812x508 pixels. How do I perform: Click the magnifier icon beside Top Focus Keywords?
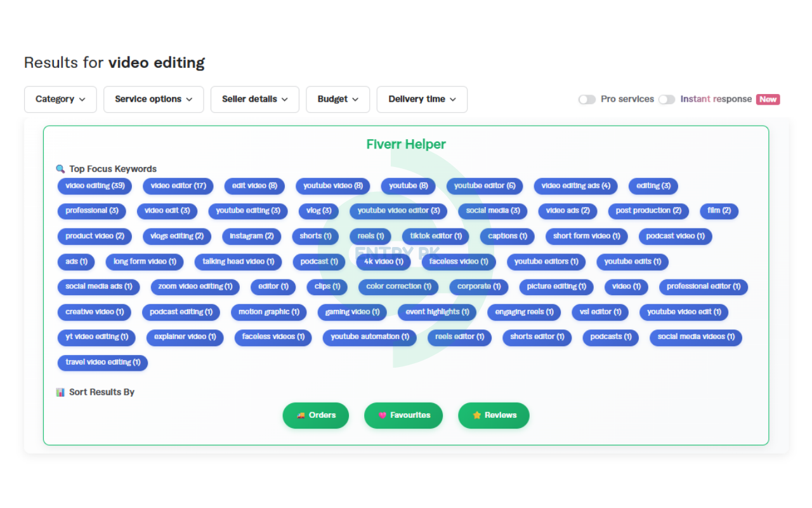click(60, 169)
